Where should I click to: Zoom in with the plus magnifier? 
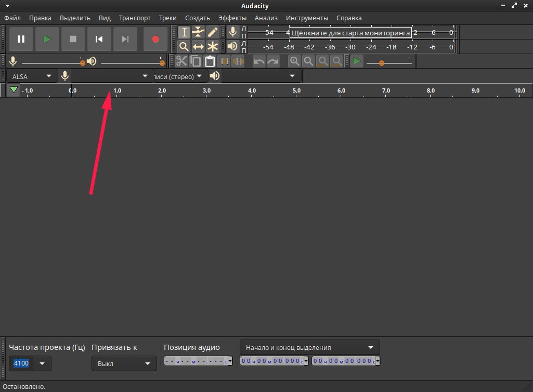coord(294,61)
